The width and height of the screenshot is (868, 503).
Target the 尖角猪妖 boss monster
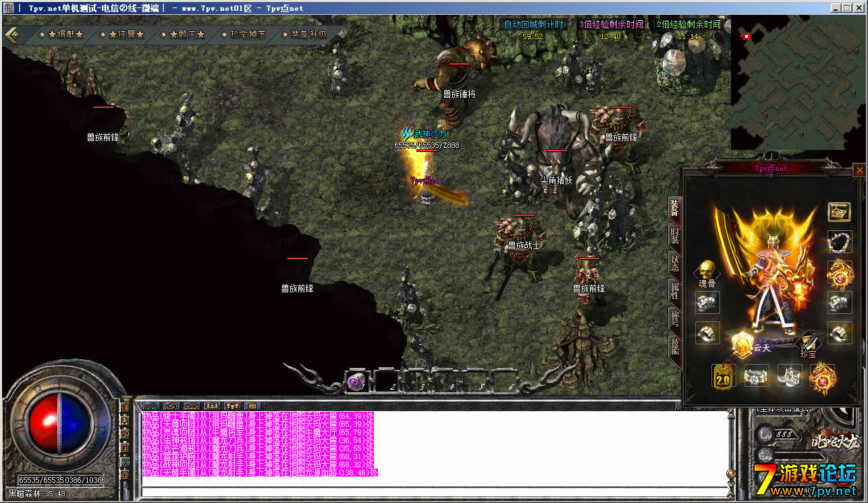point(553,162)
